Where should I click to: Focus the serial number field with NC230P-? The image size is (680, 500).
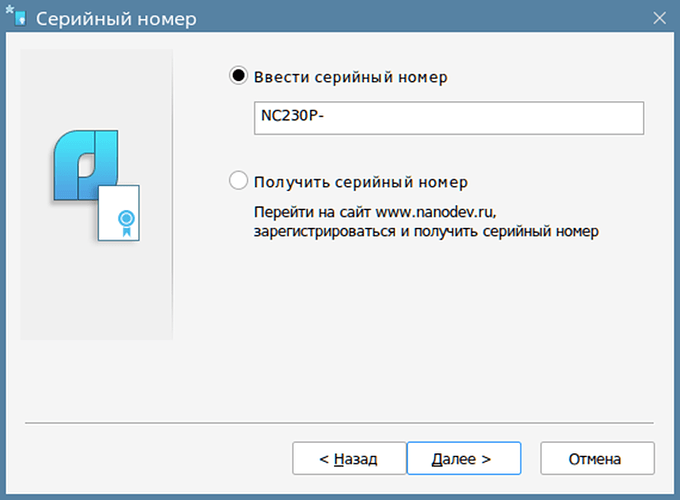[x=449, y=118]
